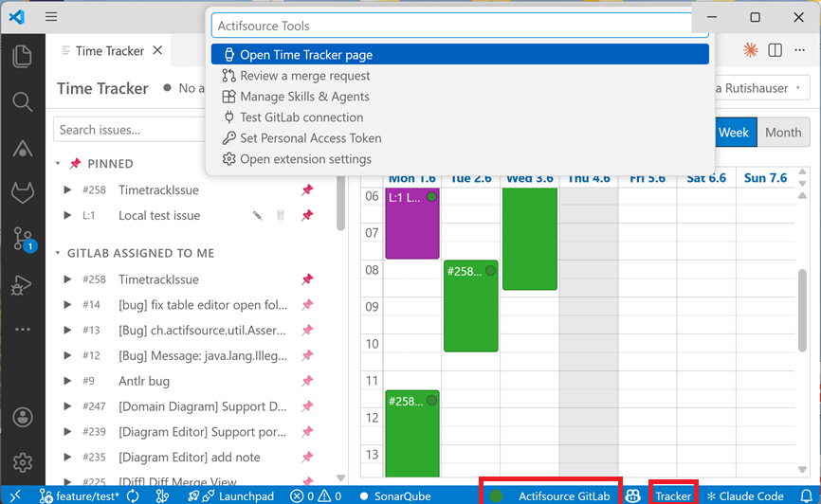The width and height of the screenshot is (821, 504).
Task: Open notifications bell in status bar
Action: coord(807,495)
